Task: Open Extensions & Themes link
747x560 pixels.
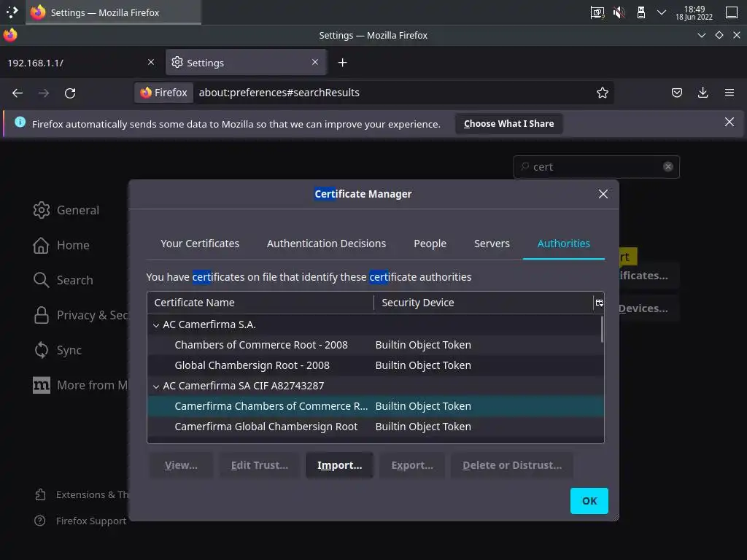Action: pyautogui.click(x=82, y=495)
